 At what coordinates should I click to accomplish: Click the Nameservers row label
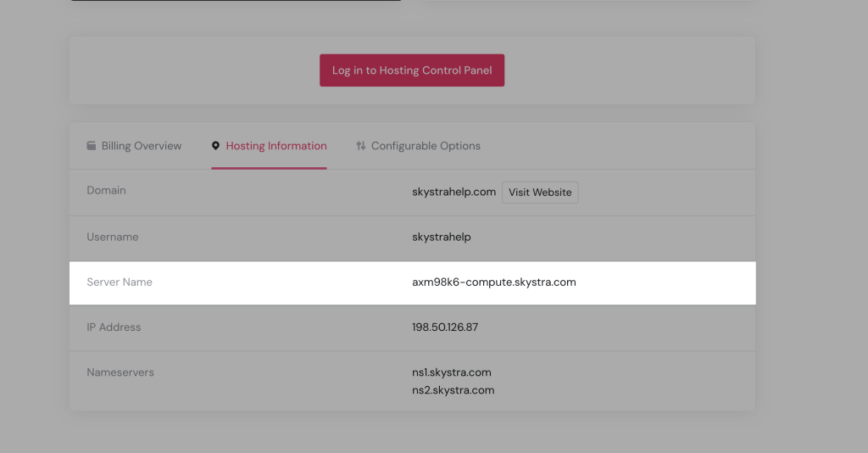point(120,372)
